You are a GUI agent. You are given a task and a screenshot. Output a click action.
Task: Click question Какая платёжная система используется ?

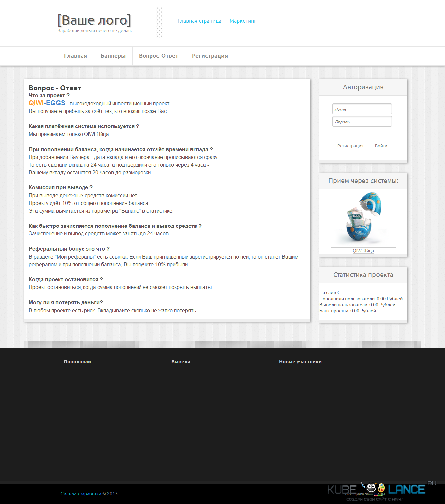click(x=84, y=126)
